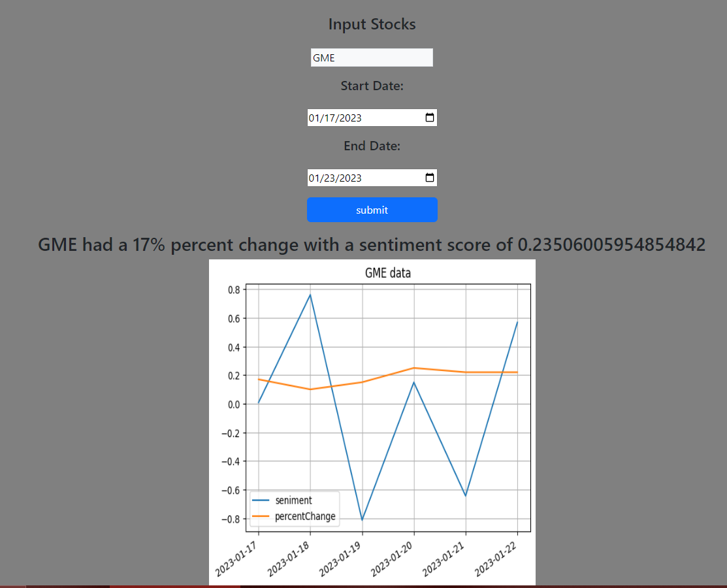Click the GME data chart title
727x588 pixels.
(x=388, y=272)
